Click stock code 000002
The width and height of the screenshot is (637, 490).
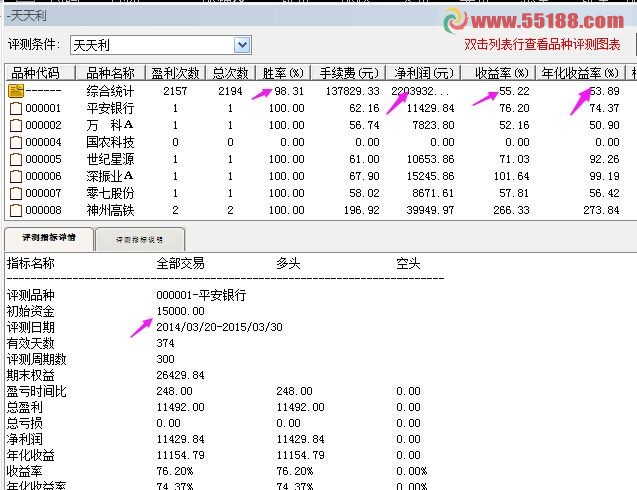pos(43,126)
